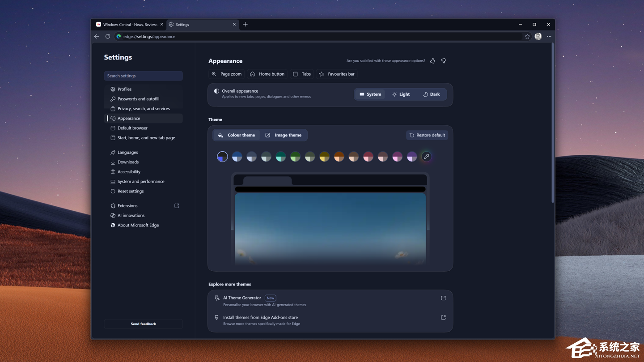Click the Profiles person icon in sidebar

point(113,89)
